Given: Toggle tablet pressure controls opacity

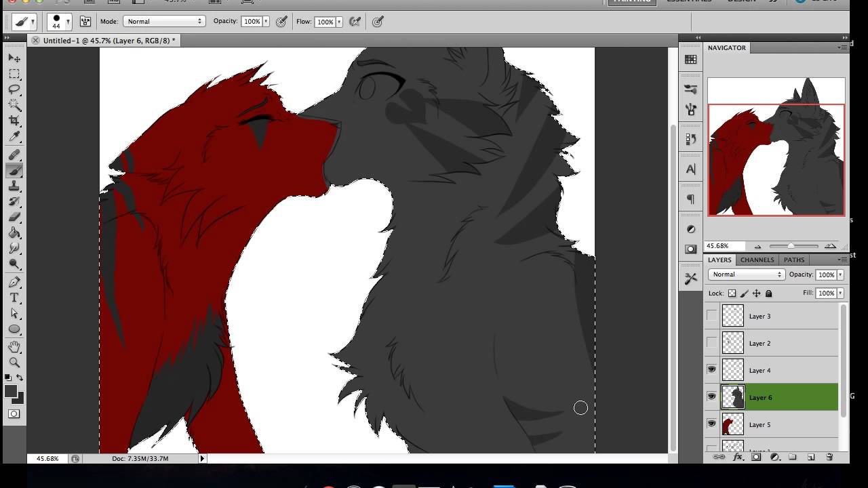Looking at the screenshot, I should 281,22.
